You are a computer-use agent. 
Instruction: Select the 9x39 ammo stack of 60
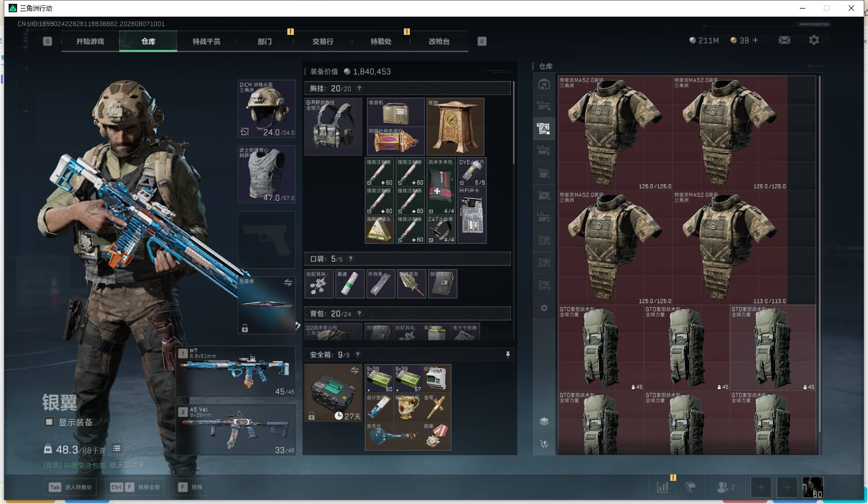pos(379,379)
